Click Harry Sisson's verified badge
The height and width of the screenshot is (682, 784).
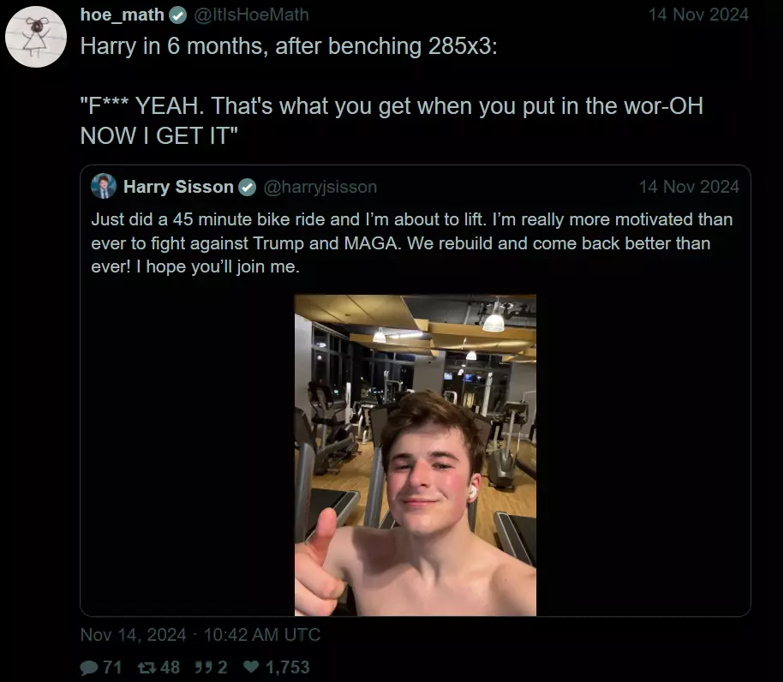point(247,188)
